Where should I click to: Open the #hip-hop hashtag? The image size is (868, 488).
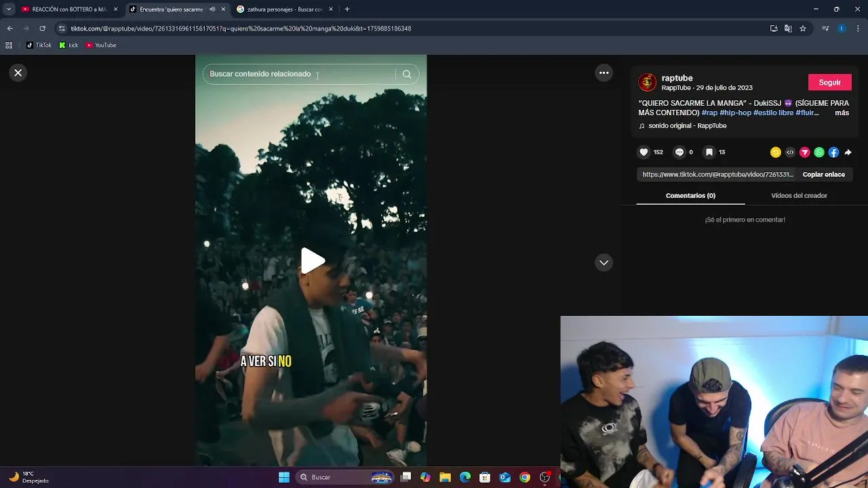pyautogui.click(x=735, y=113)
